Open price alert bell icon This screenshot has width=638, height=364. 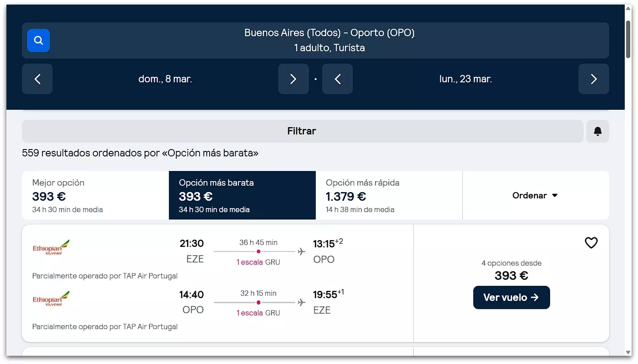(597, 132)
